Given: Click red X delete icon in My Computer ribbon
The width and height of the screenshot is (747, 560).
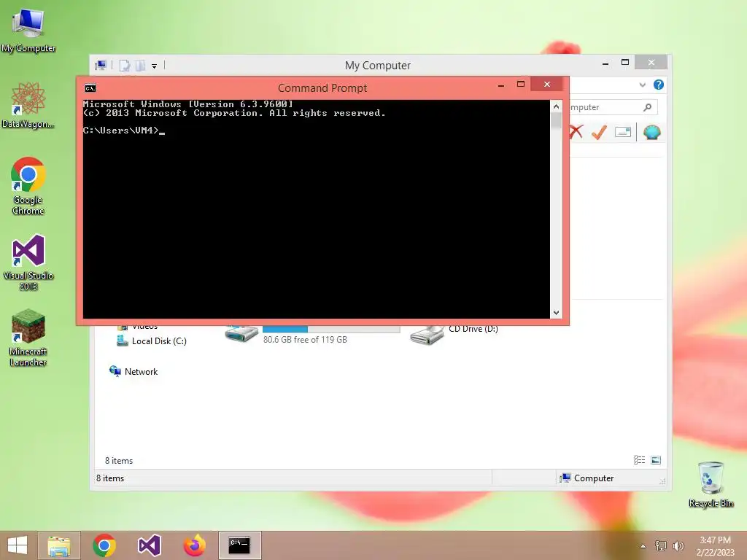Looking at the screenshot, I should tap(576, 132).
